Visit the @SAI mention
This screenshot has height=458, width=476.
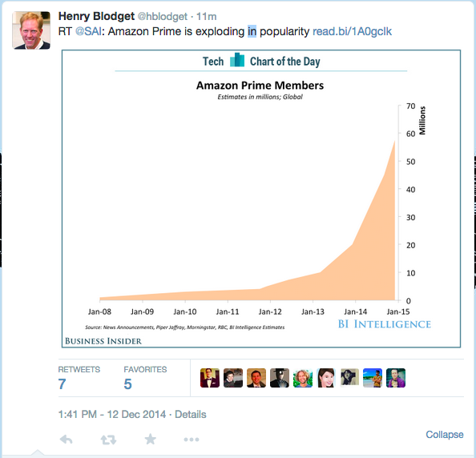click(x=88, y=31)
